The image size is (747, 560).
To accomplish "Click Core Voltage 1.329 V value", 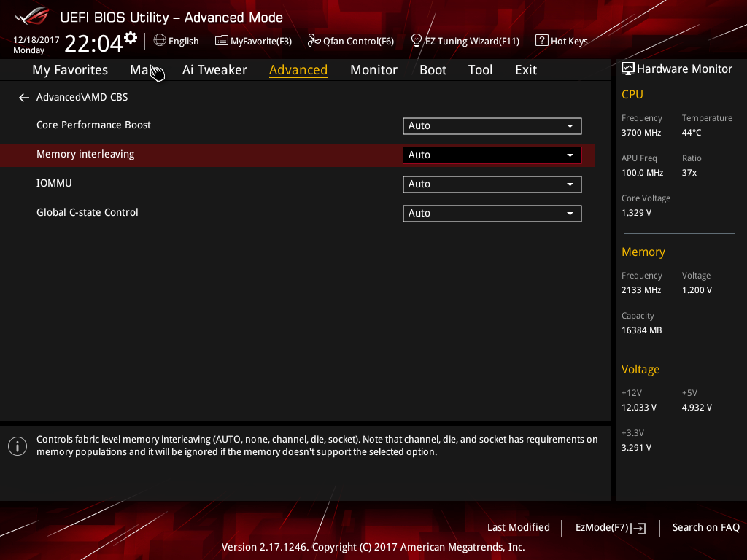I will tap(636, 213).
